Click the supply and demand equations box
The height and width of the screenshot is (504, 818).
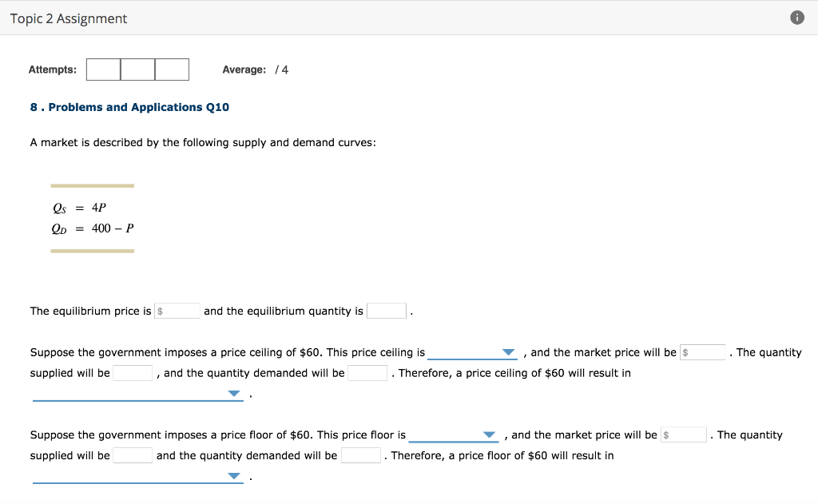[x=93, y=218]
